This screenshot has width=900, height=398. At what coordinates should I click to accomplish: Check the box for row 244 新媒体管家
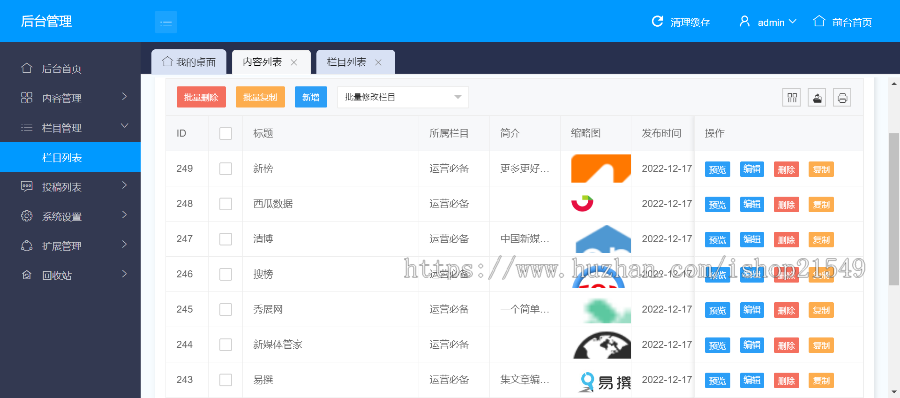pyautogui.click(x=226, y=345)
